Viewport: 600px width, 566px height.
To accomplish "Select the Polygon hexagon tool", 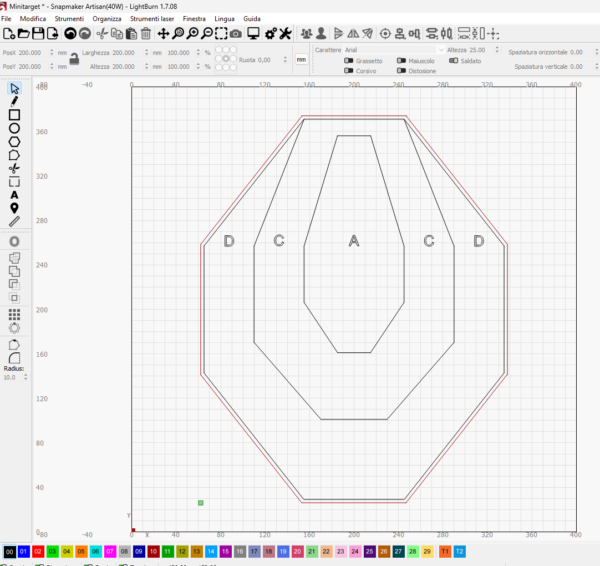I will (x=14, y=142).
